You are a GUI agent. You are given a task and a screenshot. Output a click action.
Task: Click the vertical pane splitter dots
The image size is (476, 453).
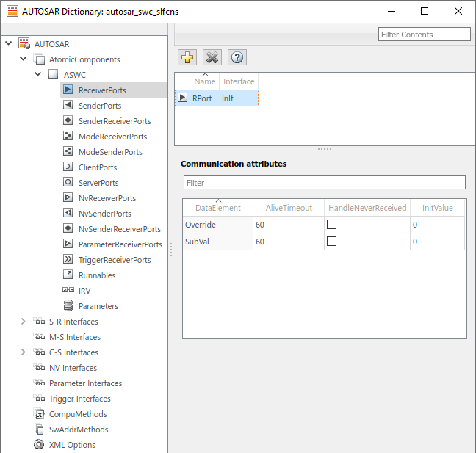point(171,250)
